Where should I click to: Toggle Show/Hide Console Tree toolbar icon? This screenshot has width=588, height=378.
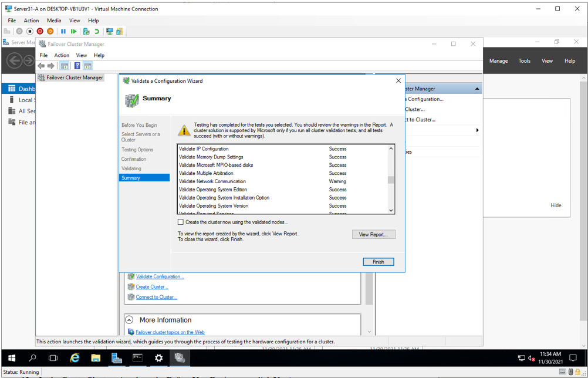(65, 66)
